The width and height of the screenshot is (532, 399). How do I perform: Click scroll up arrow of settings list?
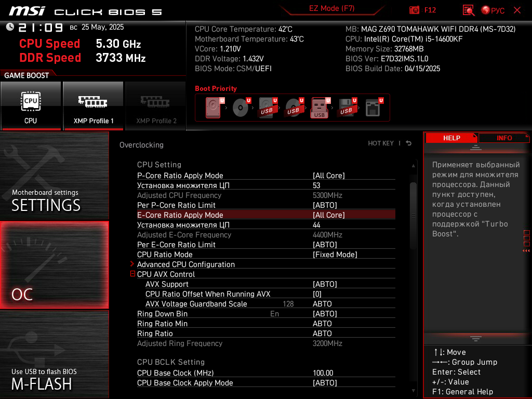coord(413,166)
